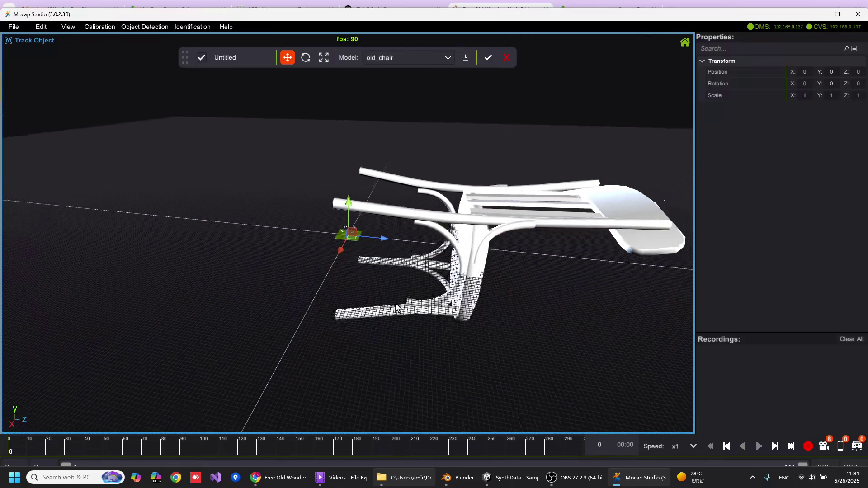868x488 pixels.
Task: Open the Object Detection menu
Action: [x=145, y=27]
